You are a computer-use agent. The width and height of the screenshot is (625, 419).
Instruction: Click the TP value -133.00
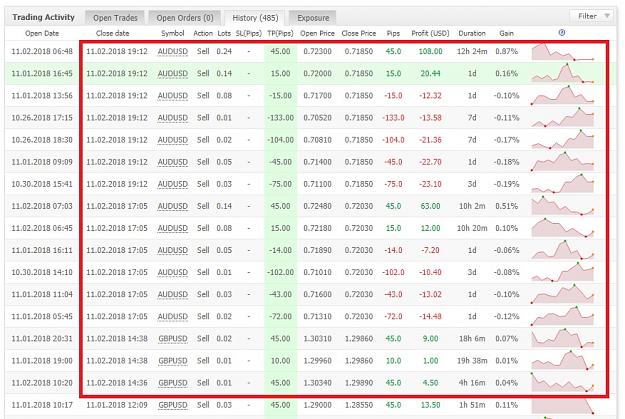point(280,118)
